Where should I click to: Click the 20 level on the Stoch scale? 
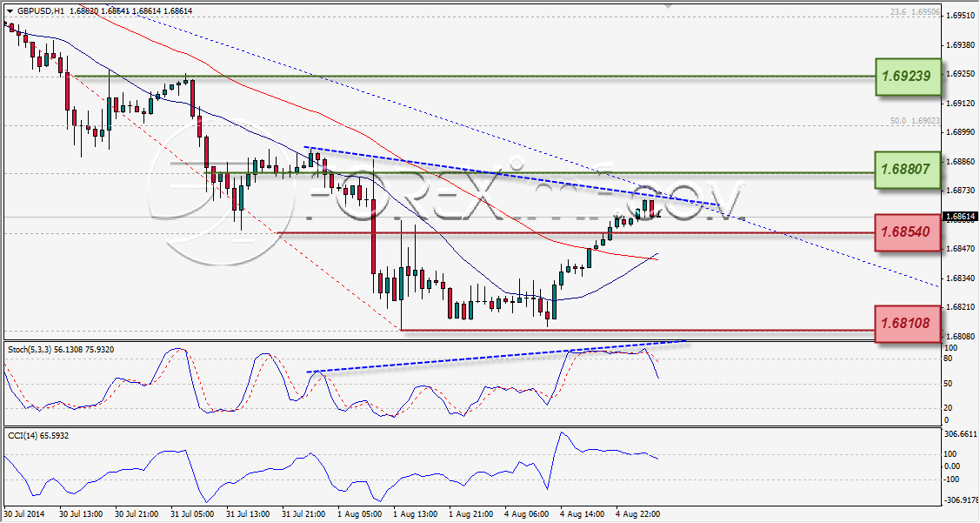click(948, 408)
